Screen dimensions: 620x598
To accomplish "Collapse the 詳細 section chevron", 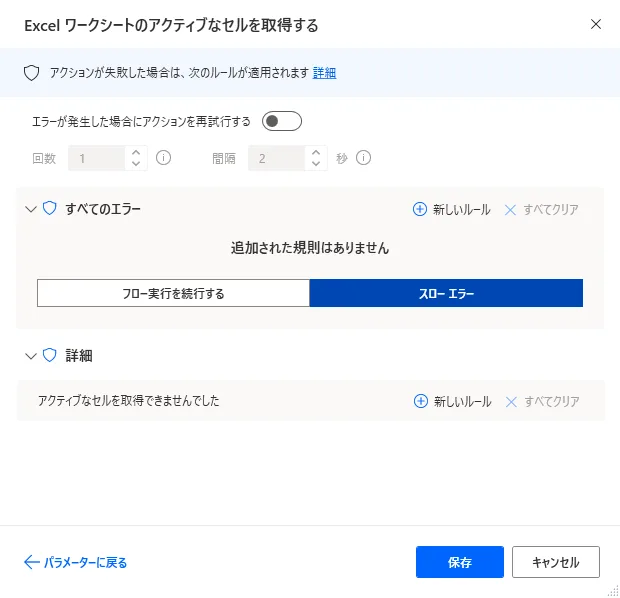I will 30,355.
